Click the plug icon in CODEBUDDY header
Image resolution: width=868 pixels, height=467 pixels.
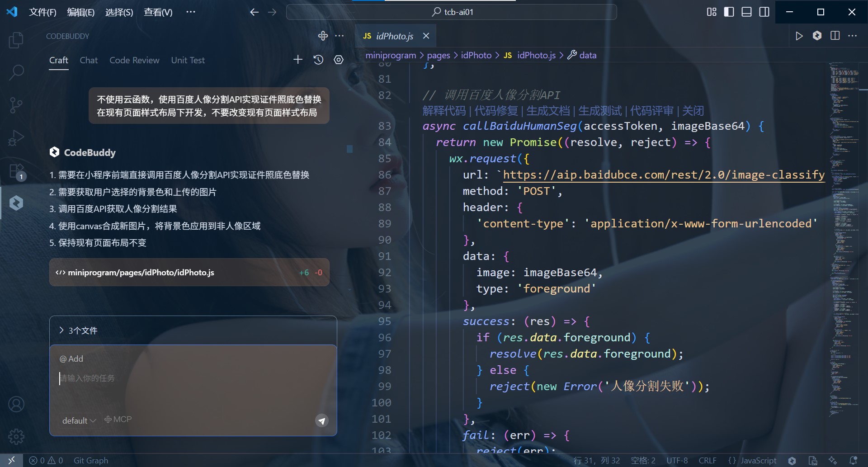[323, 36]
